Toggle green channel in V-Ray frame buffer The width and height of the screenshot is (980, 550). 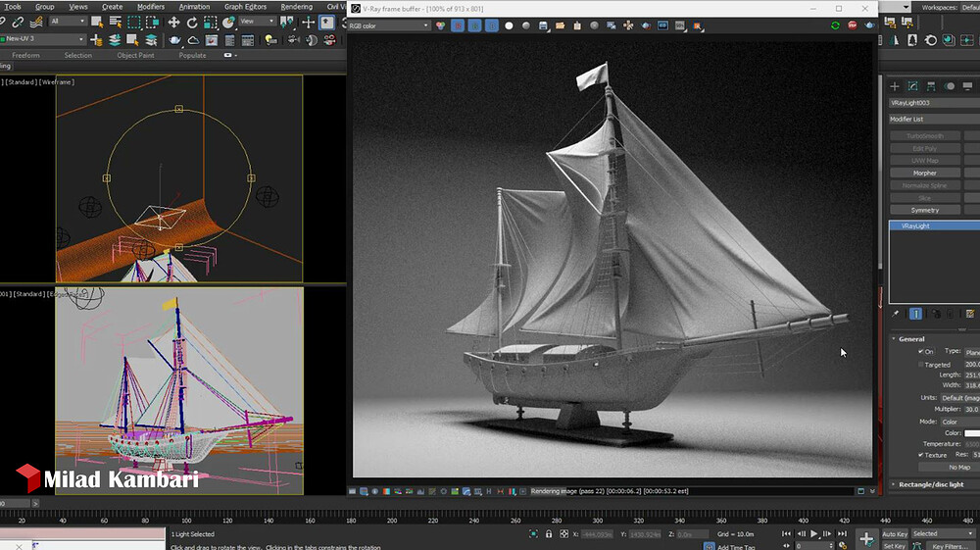475,25
